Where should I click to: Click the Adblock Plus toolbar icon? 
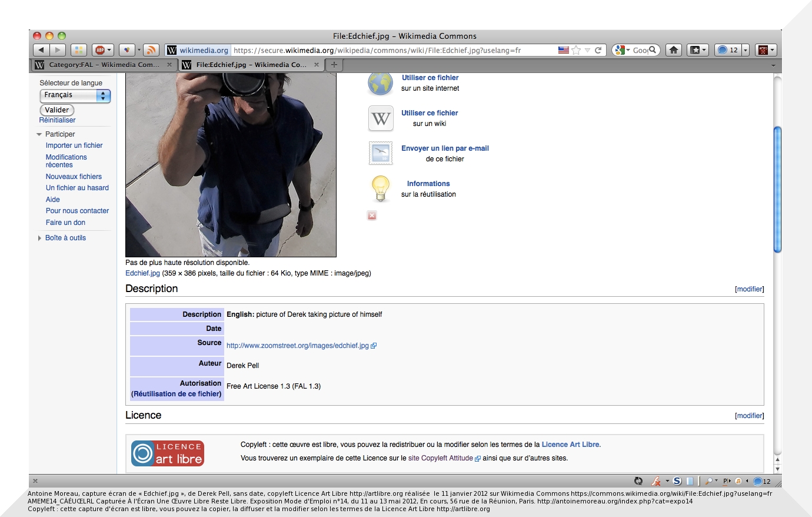pyautogui.click(x=101, y=50)
